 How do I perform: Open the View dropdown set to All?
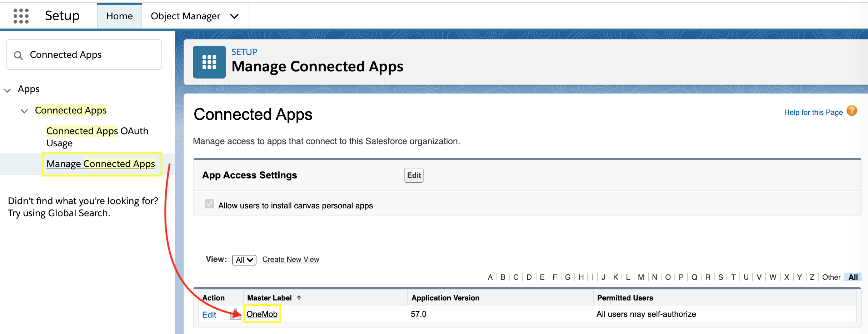tap(244, 260)
